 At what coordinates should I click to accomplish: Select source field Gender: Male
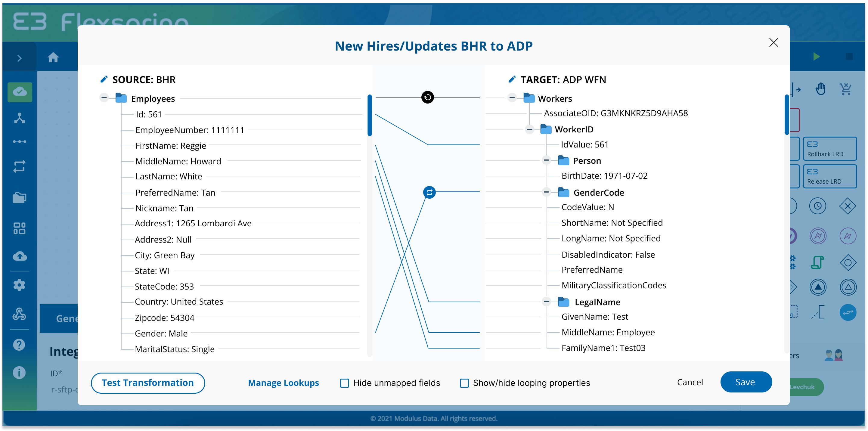point(161,333)
